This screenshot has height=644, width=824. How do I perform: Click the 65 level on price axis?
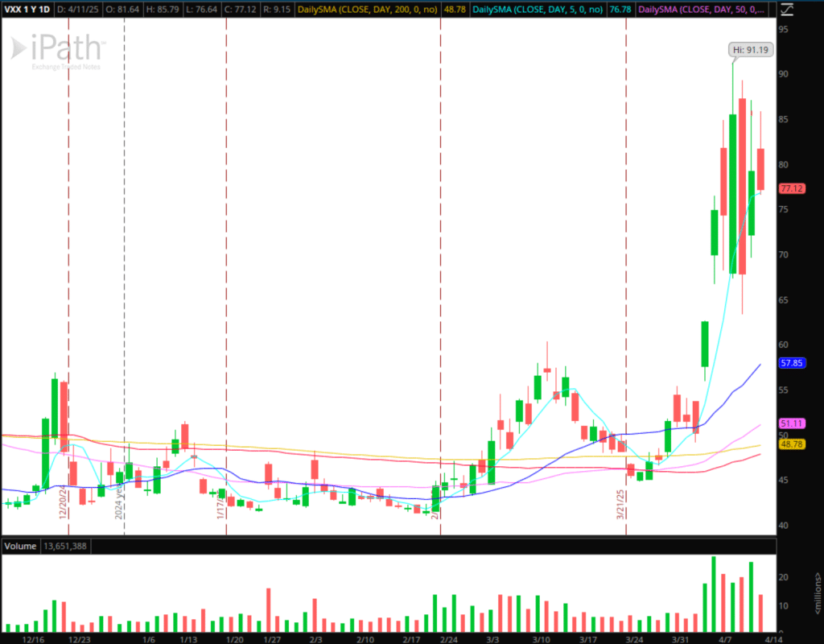tap(784, 300)
